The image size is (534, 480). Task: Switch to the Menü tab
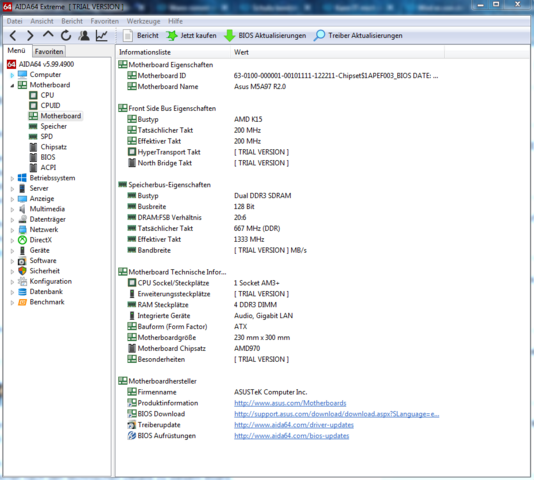[17, 51]
